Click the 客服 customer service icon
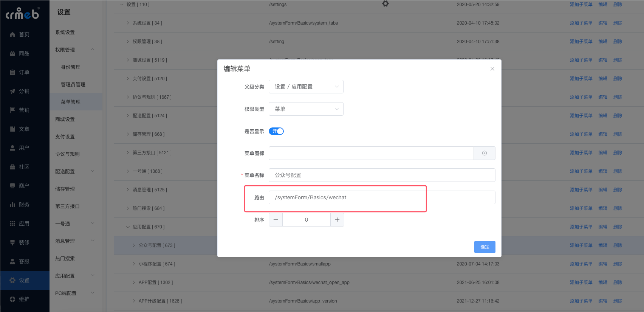Screen dimensions: 644x312 tap(12, 261)
